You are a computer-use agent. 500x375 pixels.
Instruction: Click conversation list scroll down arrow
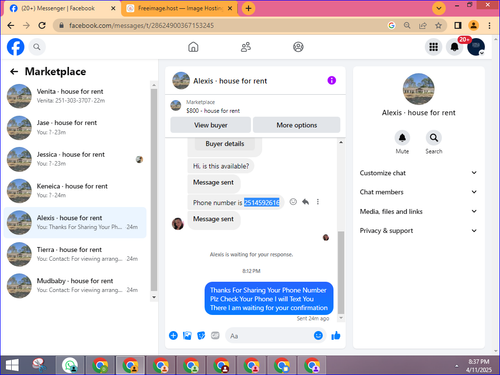154,297
